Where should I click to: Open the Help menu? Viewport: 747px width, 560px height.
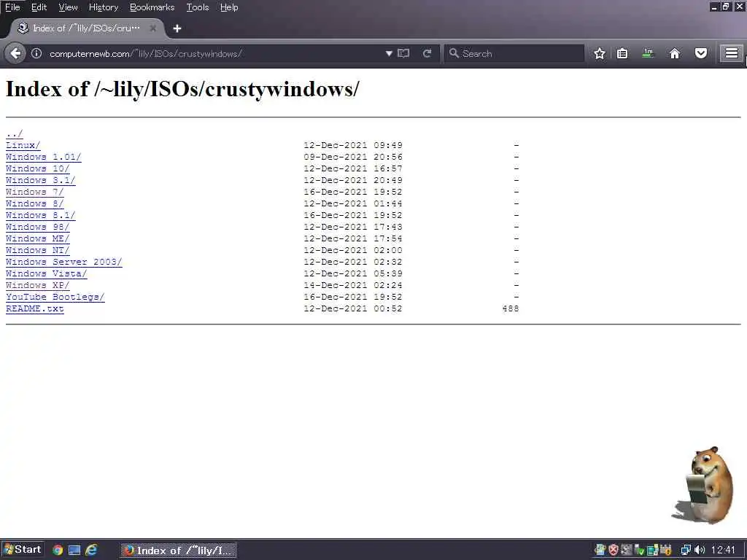[x=229, y=7]
